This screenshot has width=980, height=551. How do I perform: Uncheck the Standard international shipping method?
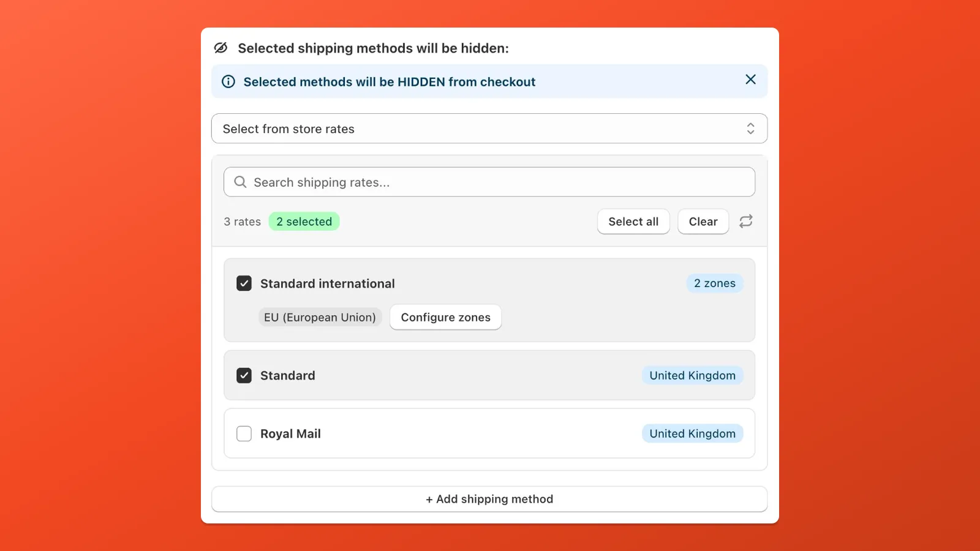(x=244, y=283)
